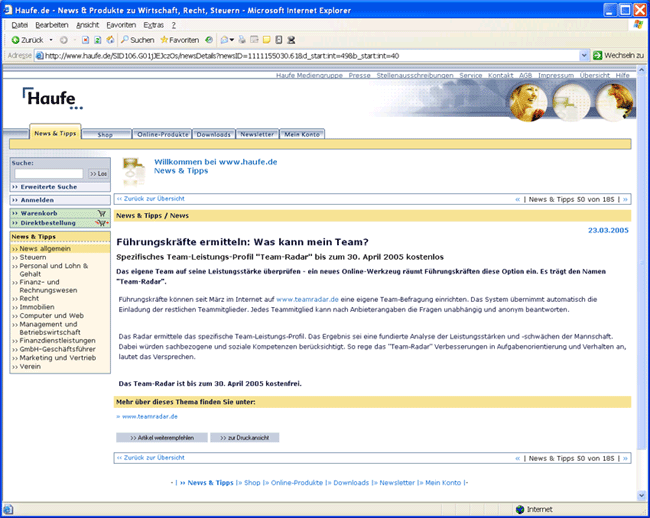Open the yellow Discuss note icon

[267, 40]
